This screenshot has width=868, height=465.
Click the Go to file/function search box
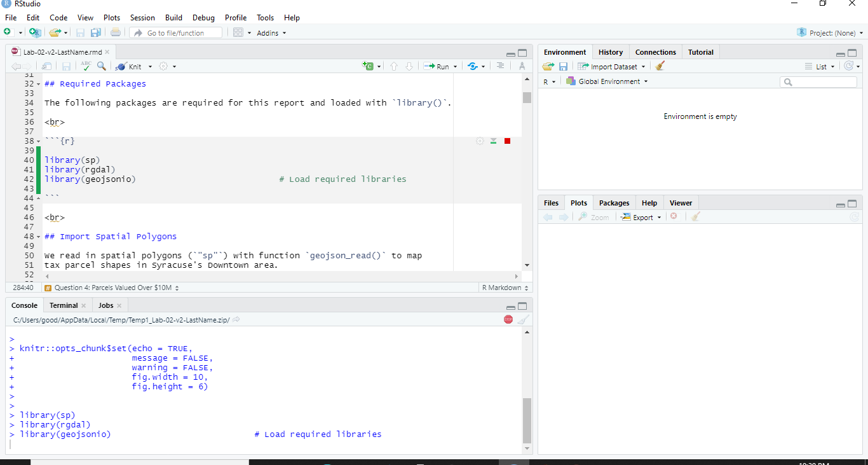tap(175, 32)
